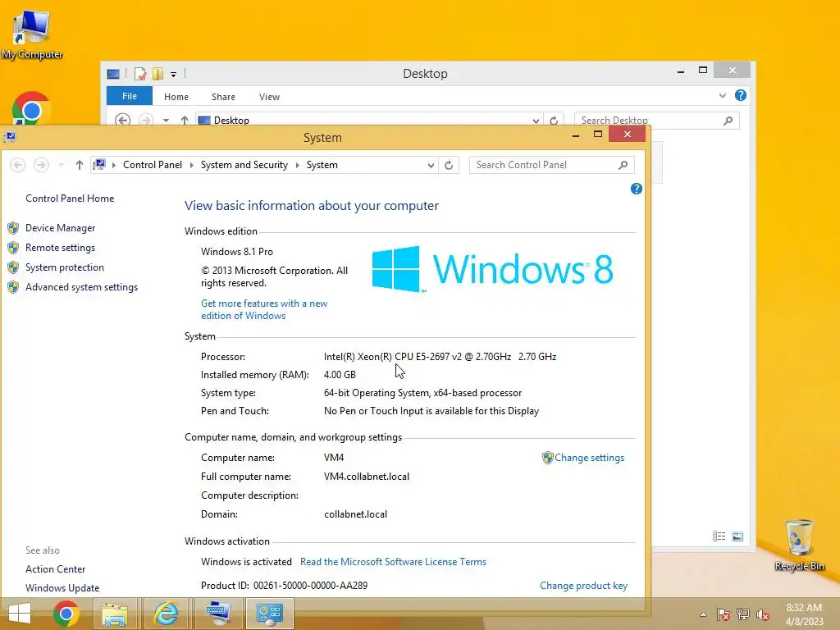Screen dimensions: 840x630
Task: Click the search magnifier in Control Panel
Action: (x=623, y=165)
